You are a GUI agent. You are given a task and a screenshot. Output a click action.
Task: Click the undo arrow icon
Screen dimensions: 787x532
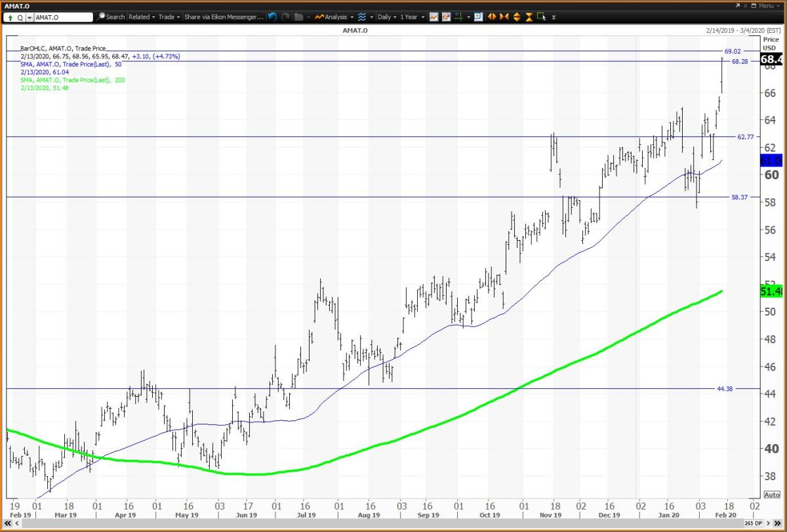click(x=272, y=17)
